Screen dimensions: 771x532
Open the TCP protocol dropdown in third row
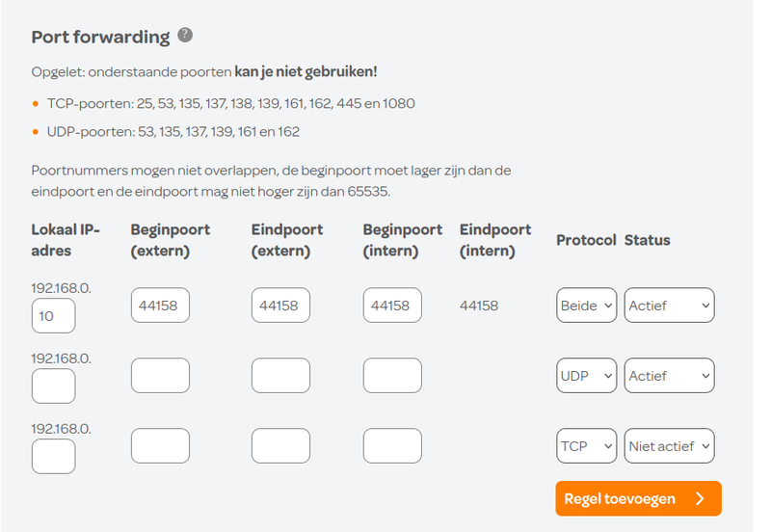tap(586, 446)
